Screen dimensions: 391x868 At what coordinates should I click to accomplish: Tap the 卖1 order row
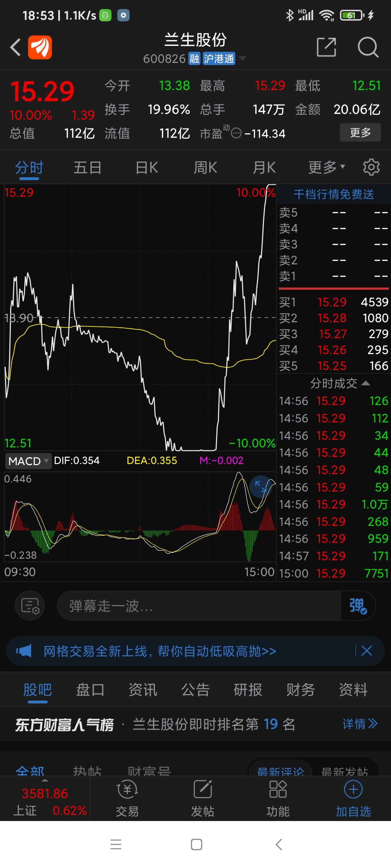(333, 276)
